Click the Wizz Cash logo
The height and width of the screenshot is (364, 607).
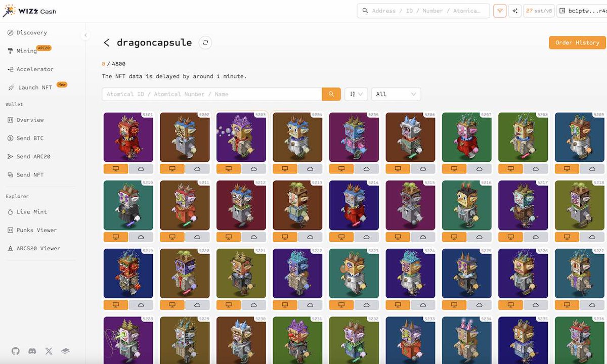click(30, 11)
